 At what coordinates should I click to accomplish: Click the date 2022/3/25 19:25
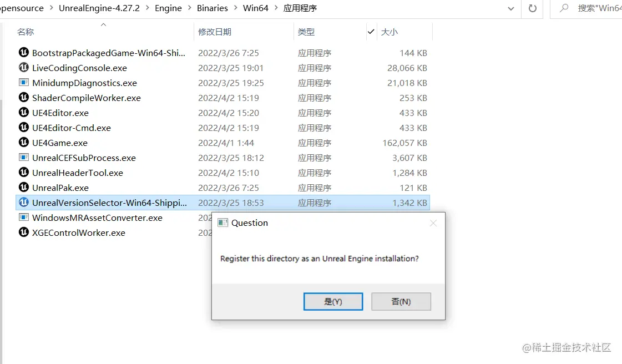pos(231,83)
